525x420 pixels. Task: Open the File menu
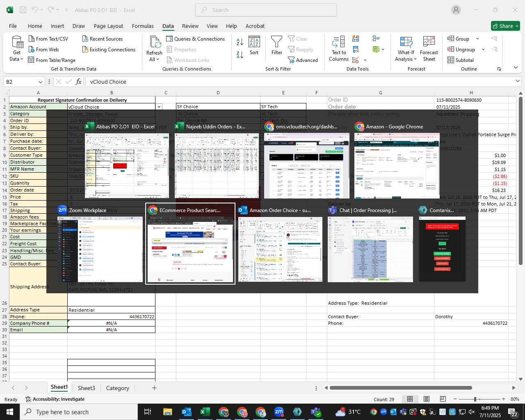click(x=13, y=26)
